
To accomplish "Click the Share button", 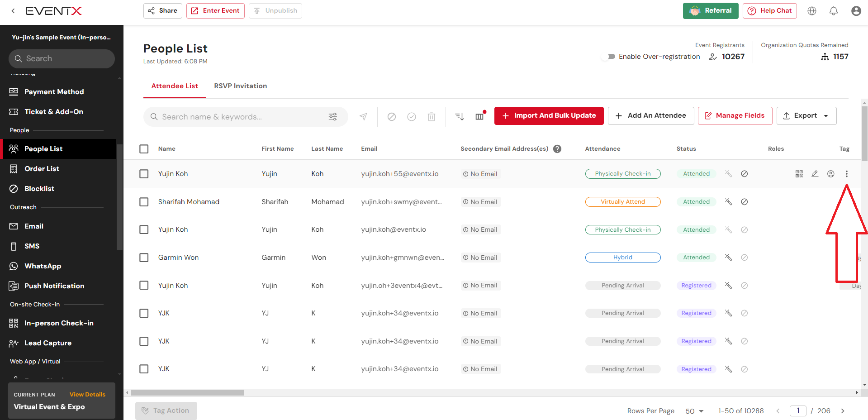I will (163, 11).
